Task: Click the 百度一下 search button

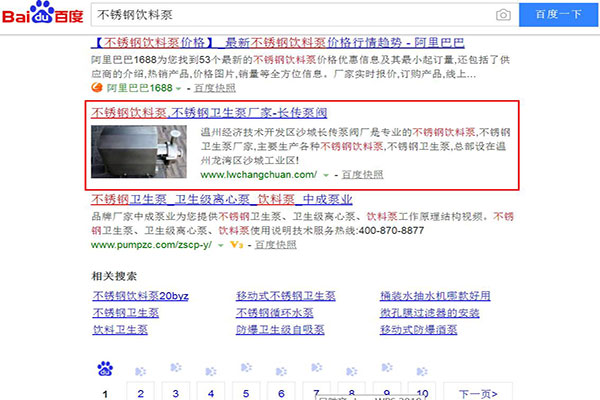Action: point(558,15)
